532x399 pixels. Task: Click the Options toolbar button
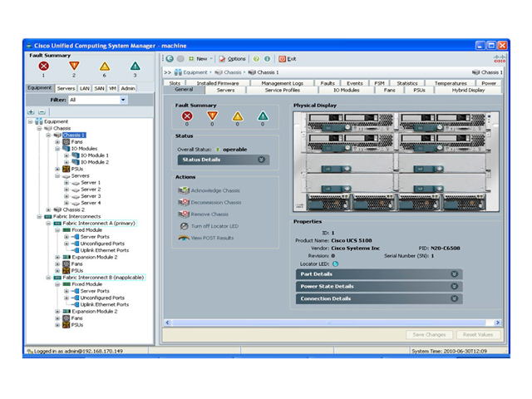click(233, 59)
